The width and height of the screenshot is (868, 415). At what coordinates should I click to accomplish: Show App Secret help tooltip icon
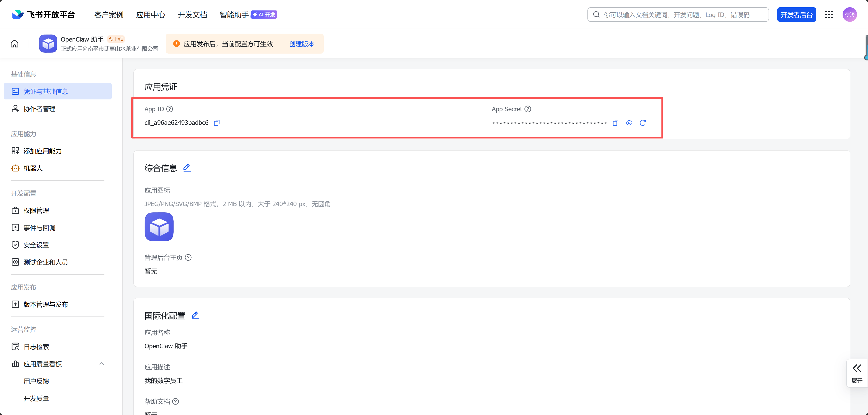click(x=528, y=109)
